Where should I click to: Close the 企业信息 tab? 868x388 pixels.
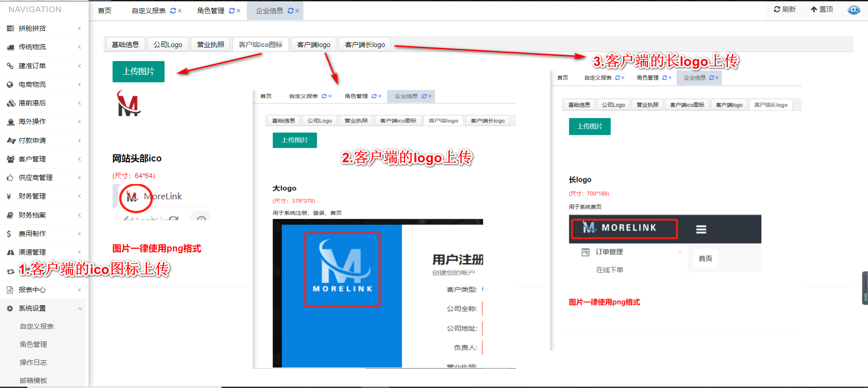point(297,11)
